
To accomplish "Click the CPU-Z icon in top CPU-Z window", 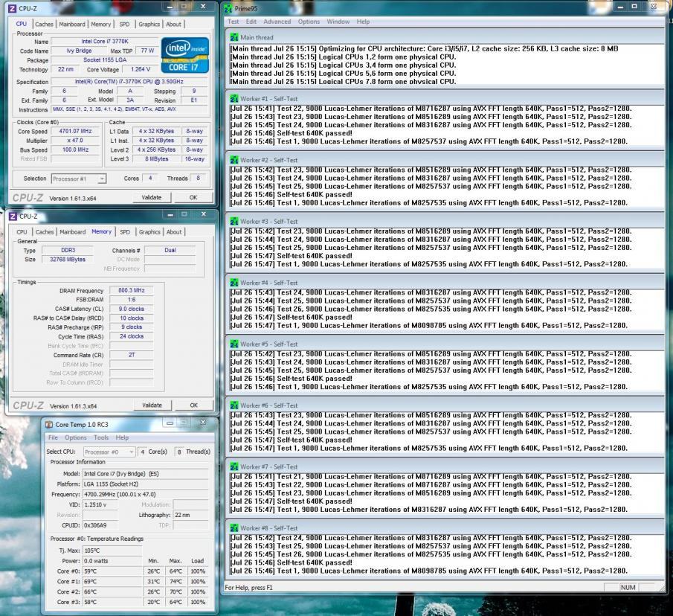I will tap(12, 7).
